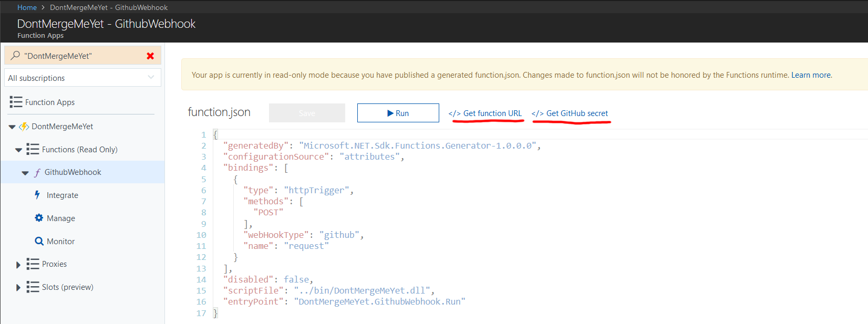Viewport: 868px width, 324px height.
Task: Open the Integrate section
Action: (x=63, y=195)
